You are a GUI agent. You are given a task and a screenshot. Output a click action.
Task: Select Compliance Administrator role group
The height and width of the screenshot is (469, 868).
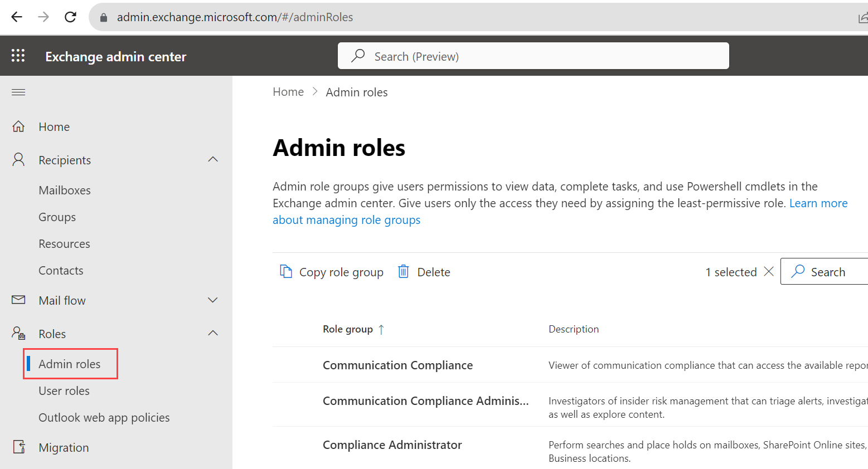(392, 445)
